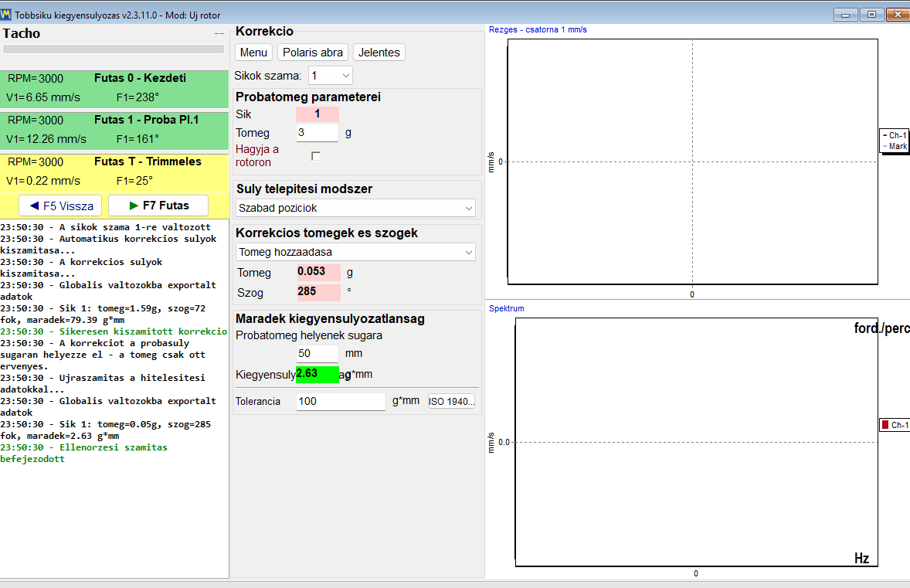910x588 pixels.
Task: Click the 'A sikok szama 1-re valtozott' log line
Action: (105, 227)
